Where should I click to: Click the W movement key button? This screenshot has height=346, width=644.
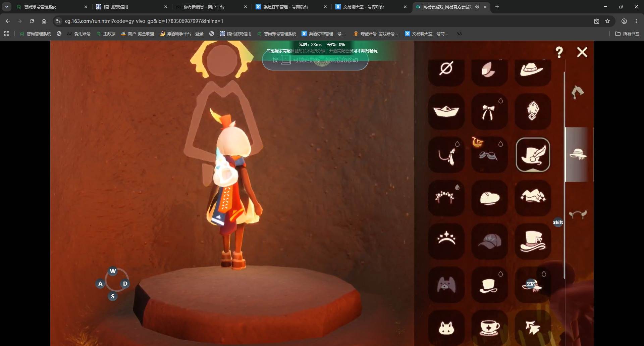point(113,271)
